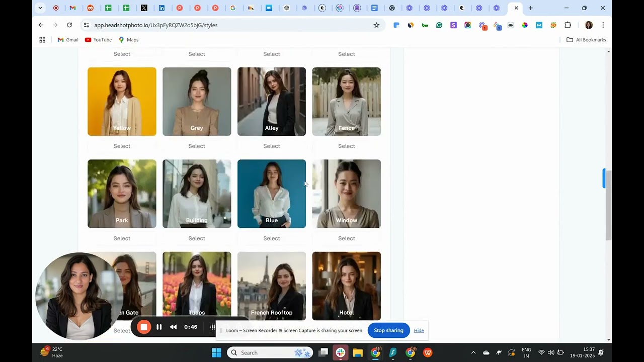Image resolution: width=644 pixels, height=362 pixels.
Task: Click the page vertical scrollbar thumb
Action: click(609, 205)
